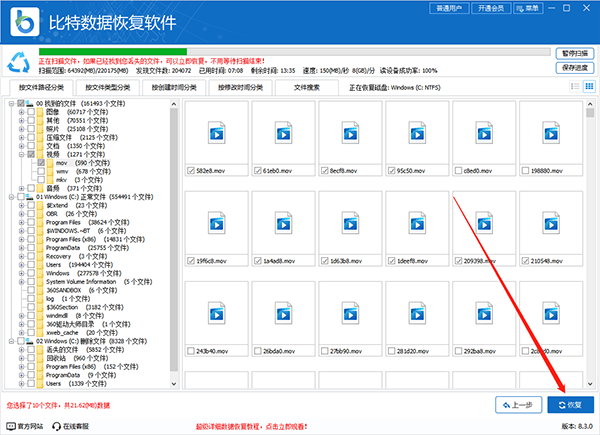The width and height of the screenshot is (600, 435).
Task: Click the 暂停扫描 pause scan button
Action: [x=573, y=52]
